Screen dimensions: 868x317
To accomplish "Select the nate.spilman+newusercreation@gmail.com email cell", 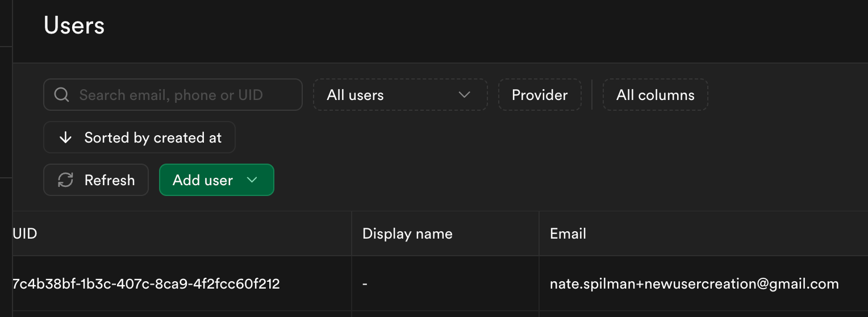I will click(703, 283).
